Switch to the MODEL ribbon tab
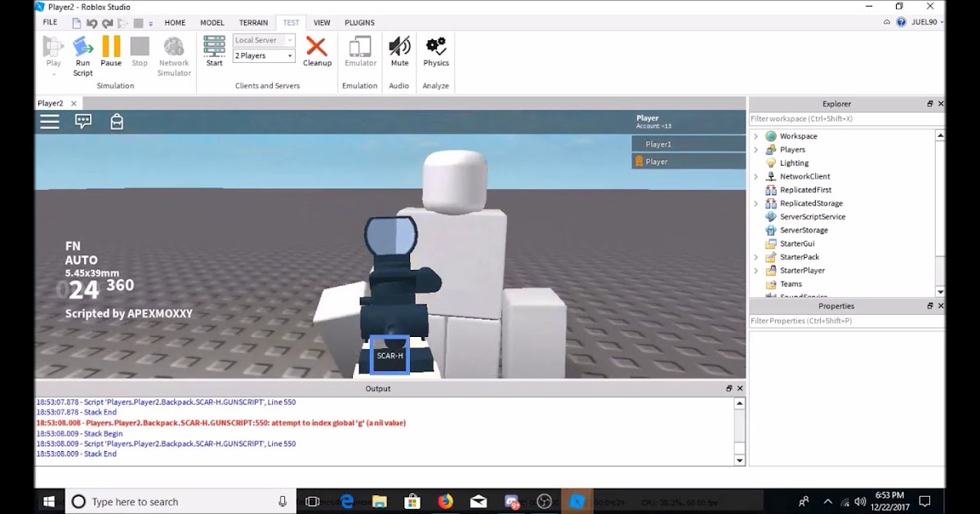Screen dimensions: 980x514 212,23
